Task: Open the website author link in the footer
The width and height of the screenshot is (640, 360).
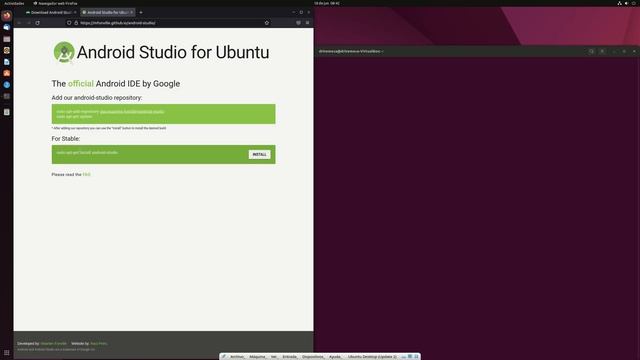Action: pos(98,343)
